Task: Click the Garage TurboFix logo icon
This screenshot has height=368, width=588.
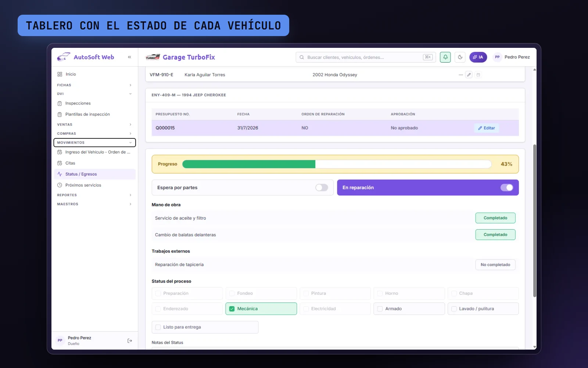Action: (x=153, y=57)
